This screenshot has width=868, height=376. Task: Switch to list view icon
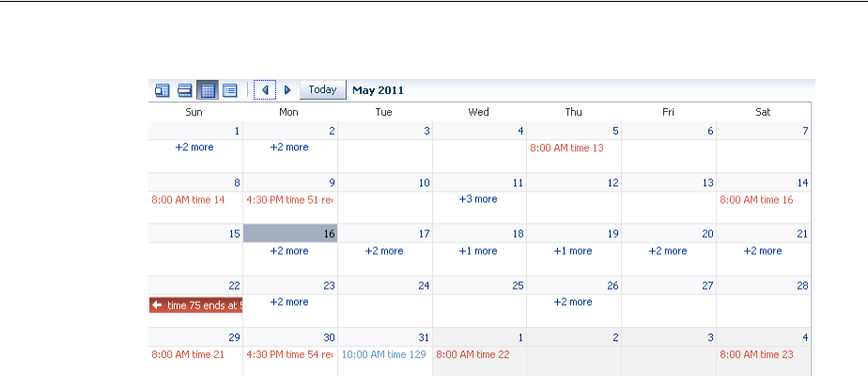(230, 90)
